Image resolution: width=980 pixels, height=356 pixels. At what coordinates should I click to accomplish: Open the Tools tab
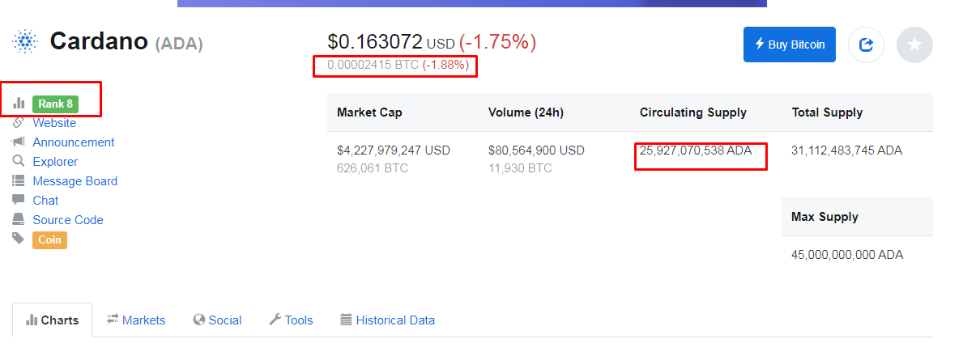[291, 320]
